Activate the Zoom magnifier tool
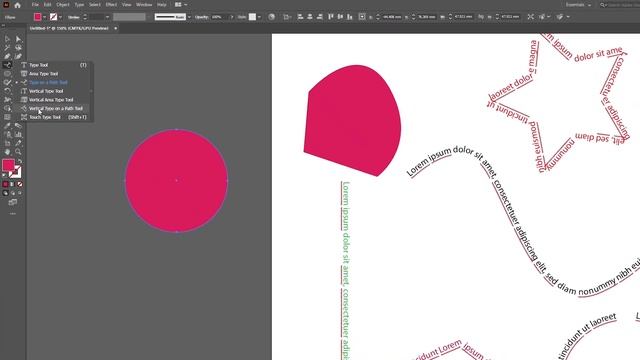The image size is (640, 360). [x=18, y=152]
